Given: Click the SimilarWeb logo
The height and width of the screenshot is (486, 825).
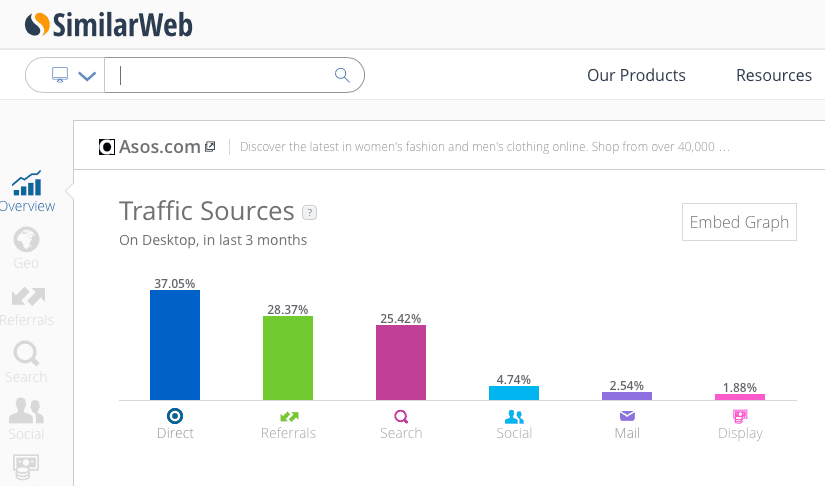Looking at the screenshot, I should click(x=108, y=24).
